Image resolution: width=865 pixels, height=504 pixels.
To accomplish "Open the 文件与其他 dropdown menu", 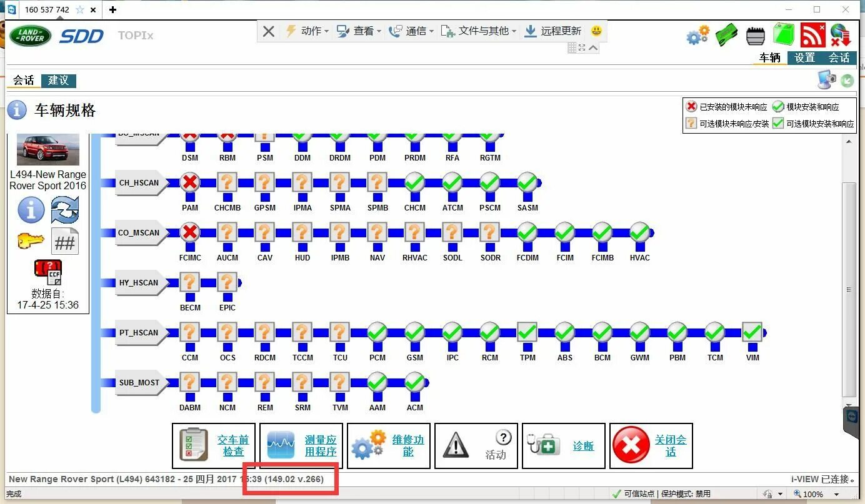I will click(x=479, y=31).
